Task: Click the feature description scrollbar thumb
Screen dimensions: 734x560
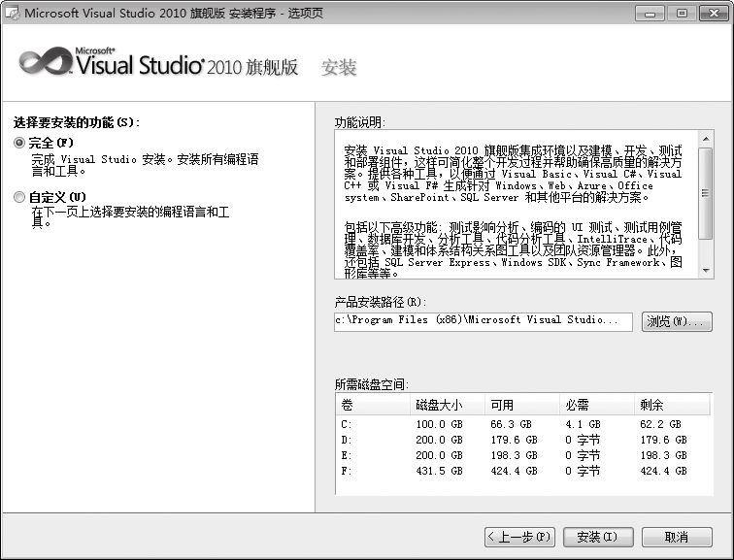Action: point(706,194)
